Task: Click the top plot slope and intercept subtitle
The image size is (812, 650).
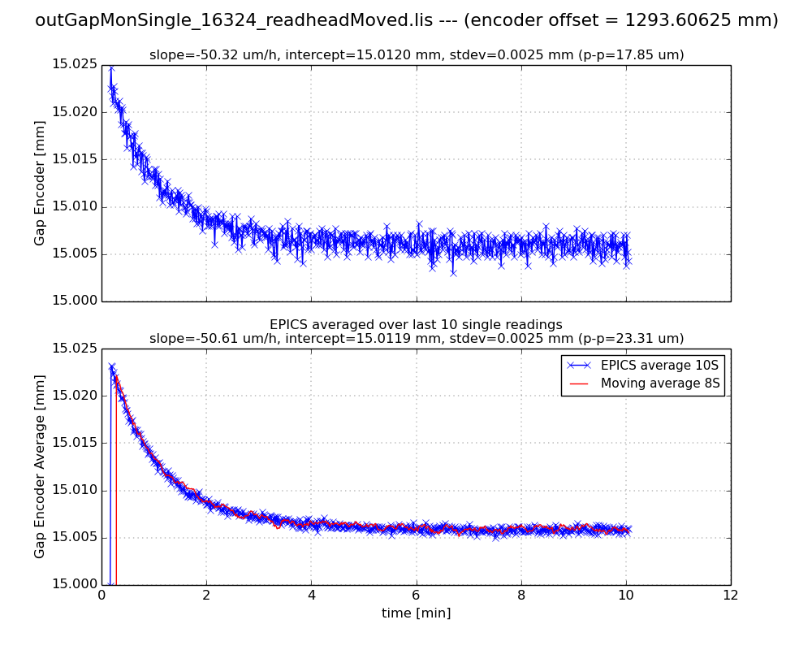Action: (x=416, y=55)
